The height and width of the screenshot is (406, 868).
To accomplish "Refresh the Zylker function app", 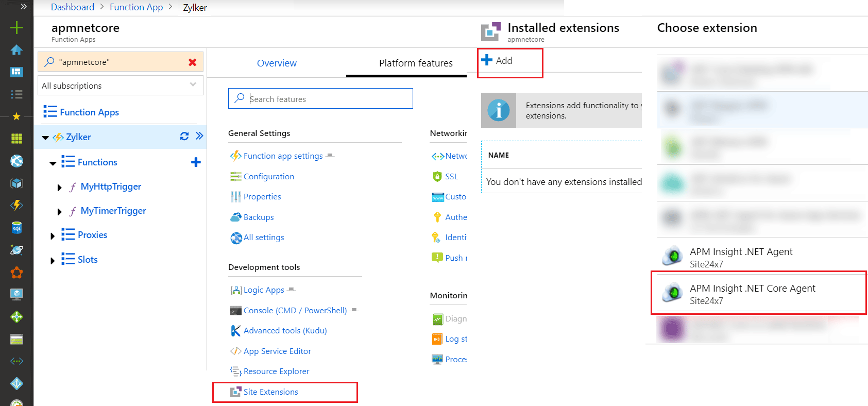I will [x=184, y=137].
